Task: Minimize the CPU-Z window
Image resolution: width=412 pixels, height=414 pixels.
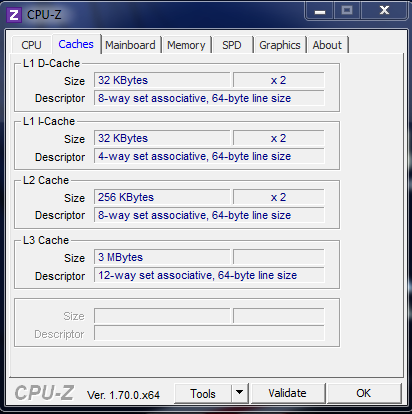Action: pyautogui.click(x=320, y=11)
